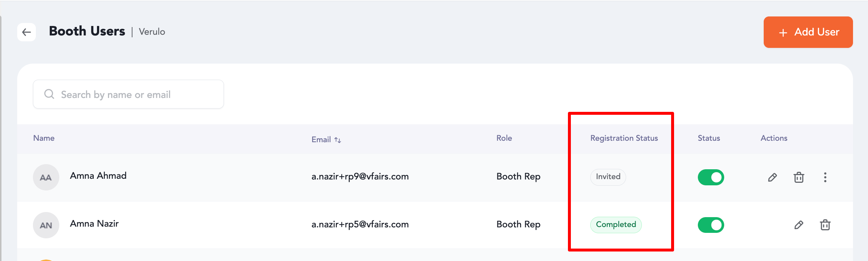The height and width of the screenshot is (261, 868).
Task: Toggle off Amna Ahmad's status switch
Action: (x=711, y=177)
